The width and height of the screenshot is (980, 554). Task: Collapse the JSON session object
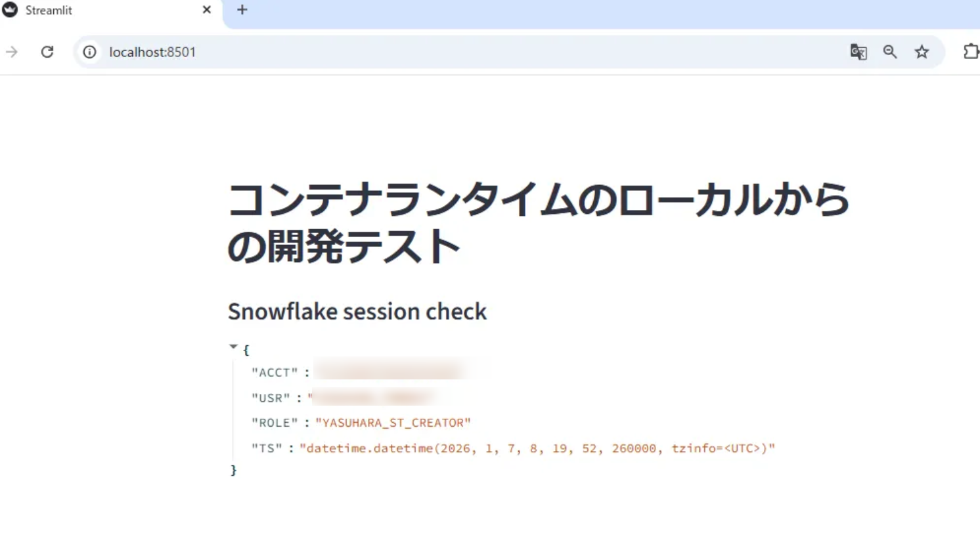[x=233, y=347]
